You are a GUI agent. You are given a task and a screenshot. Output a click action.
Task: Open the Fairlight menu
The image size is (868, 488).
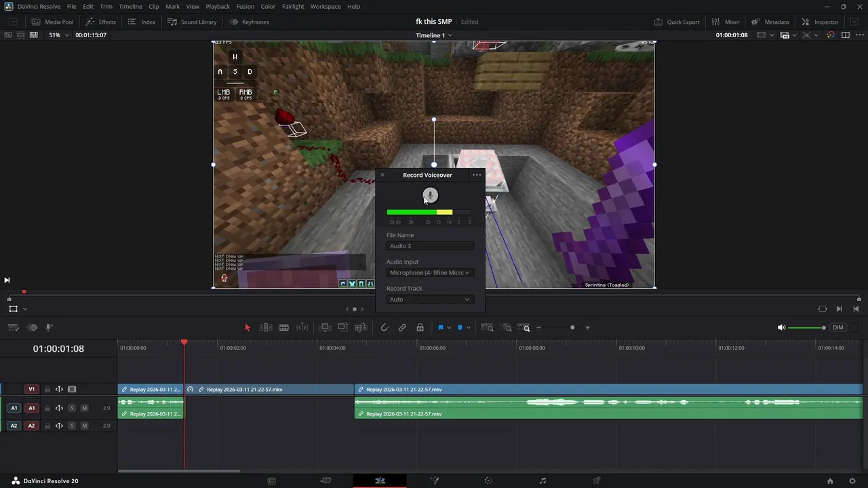(x=293, y=6)
